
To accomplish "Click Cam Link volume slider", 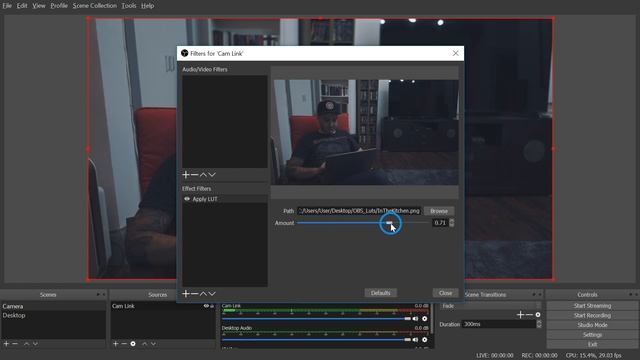I will pyautogui.click(x=317, y=319).
